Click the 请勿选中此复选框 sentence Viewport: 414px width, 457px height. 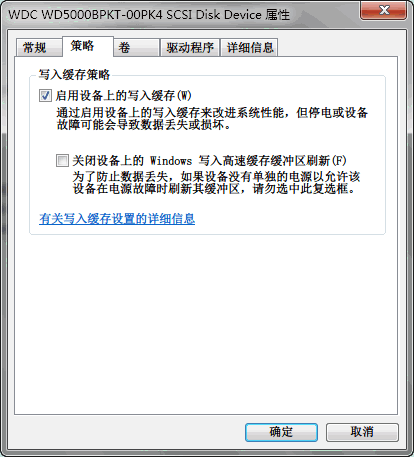(x=303, y=189)
